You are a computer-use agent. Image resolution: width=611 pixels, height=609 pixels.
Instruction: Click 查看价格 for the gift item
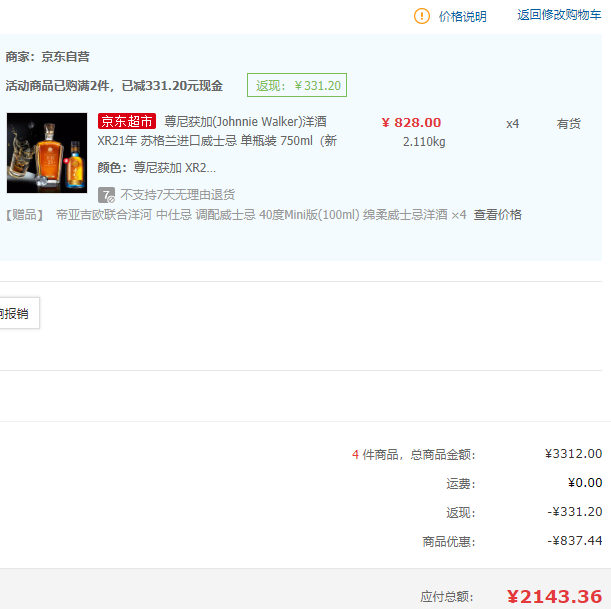498,215
